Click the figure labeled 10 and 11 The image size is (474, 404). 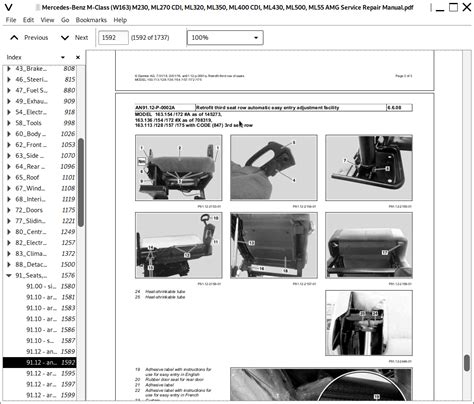[179, 245]
